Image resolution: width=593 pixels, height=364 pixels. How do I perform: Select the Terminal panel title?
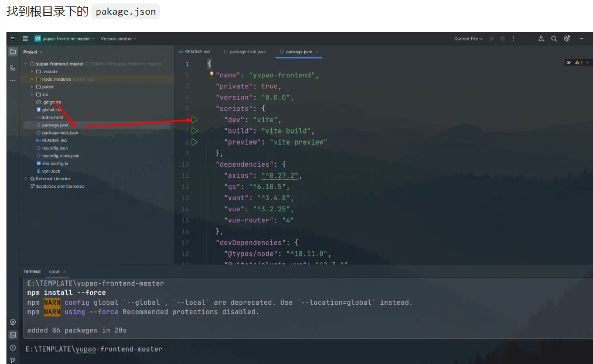click(32, 272)
